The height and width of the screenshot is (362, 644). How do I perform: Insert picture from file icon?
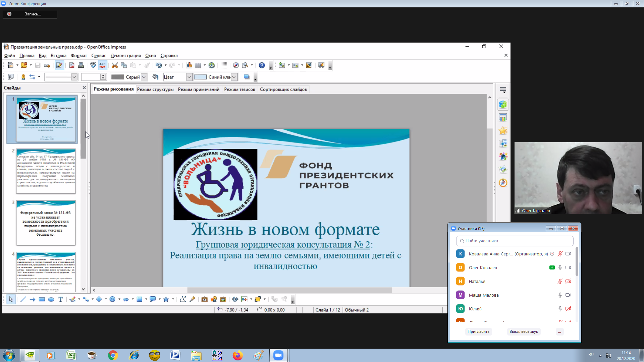(x=214, y=299)
